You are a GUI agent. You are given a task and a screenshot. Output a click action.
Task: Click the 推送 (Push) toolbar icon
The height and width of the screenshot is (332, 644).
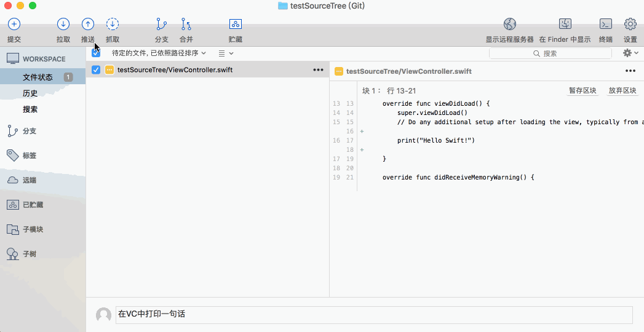(x=88, y=24)
